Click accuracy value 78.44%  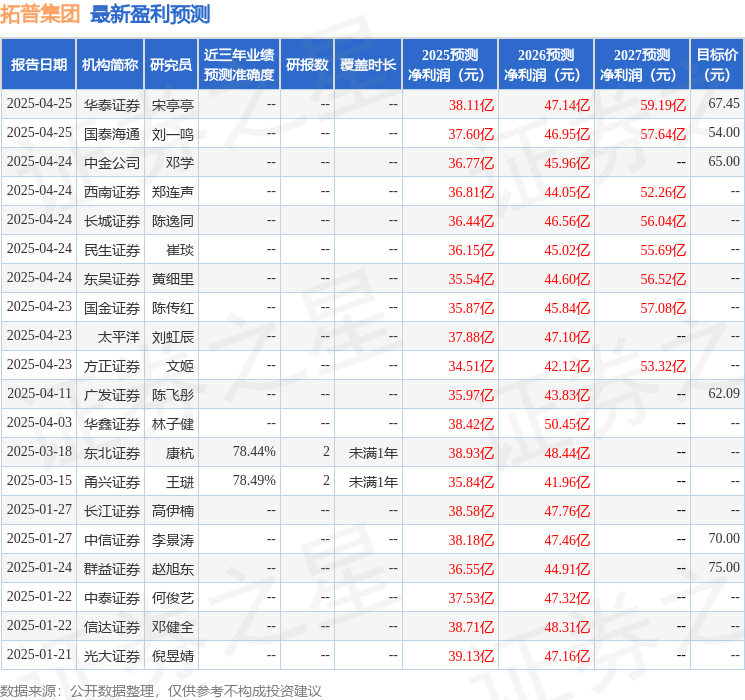(254, 451)
